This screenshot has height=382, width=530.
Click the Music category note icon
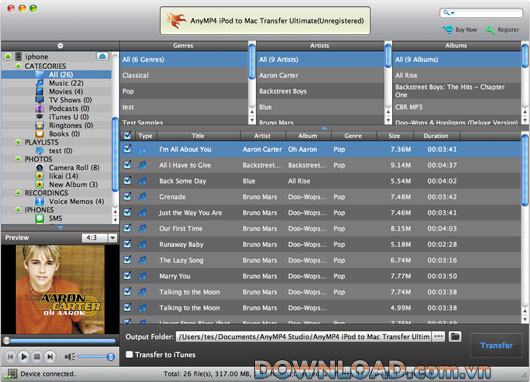(x=40, y=83)
